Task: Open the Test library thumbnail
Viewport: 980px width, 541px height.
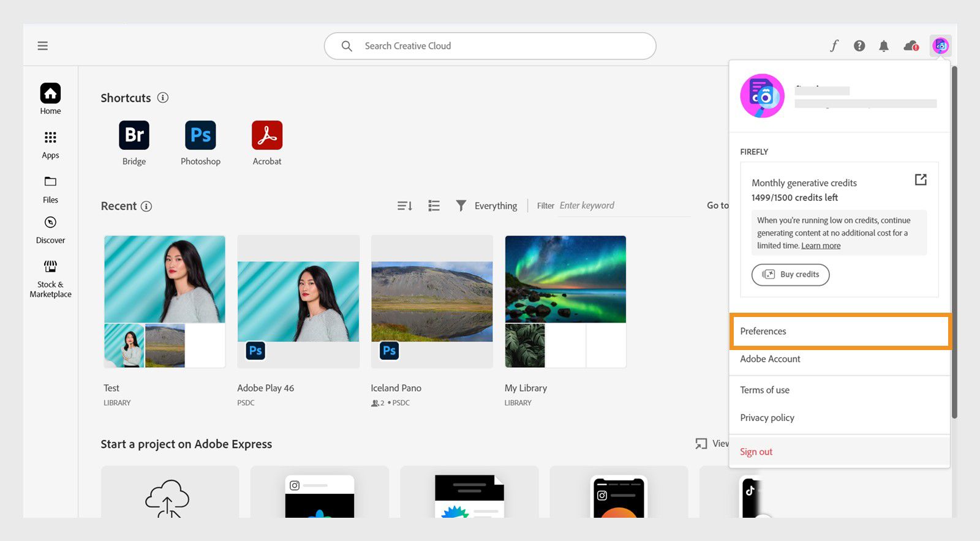Action: coord(164,302)
